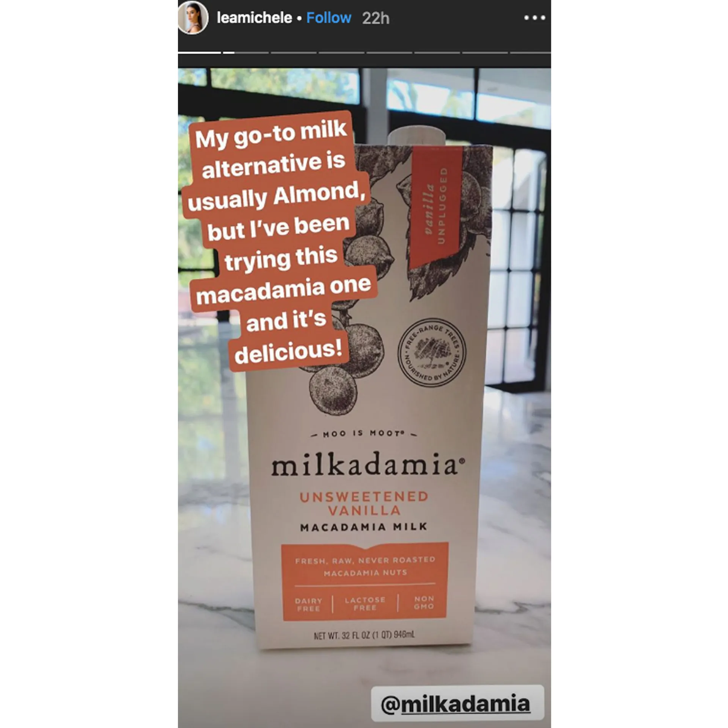Jump to fourth story progress segment
The height and width of the screenshot is (728, 728).
[341, 52]
